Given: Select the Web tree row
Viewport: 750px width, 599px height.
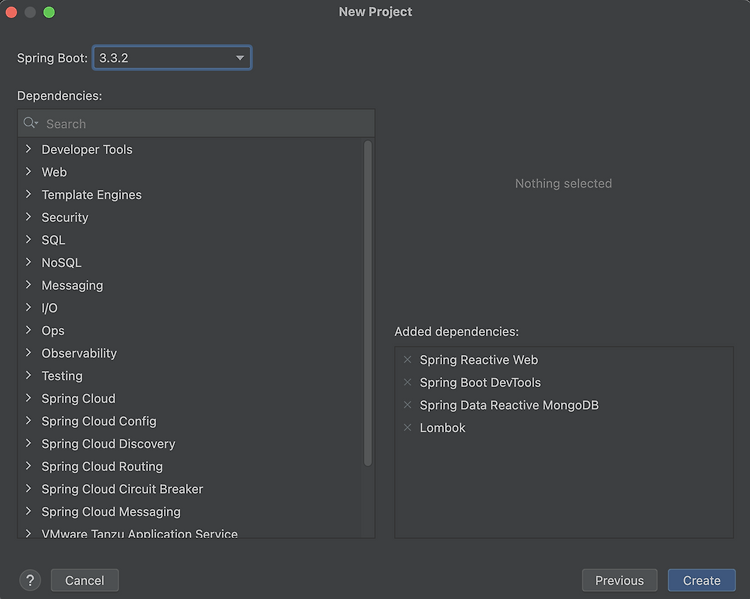Looking at the screenshot, I should 190,172.
